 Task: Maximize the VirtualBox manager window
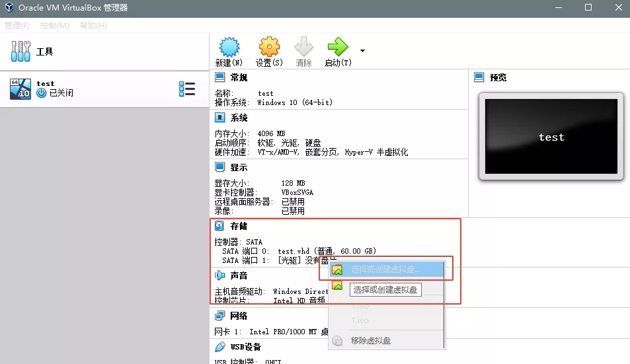[588, 8]
